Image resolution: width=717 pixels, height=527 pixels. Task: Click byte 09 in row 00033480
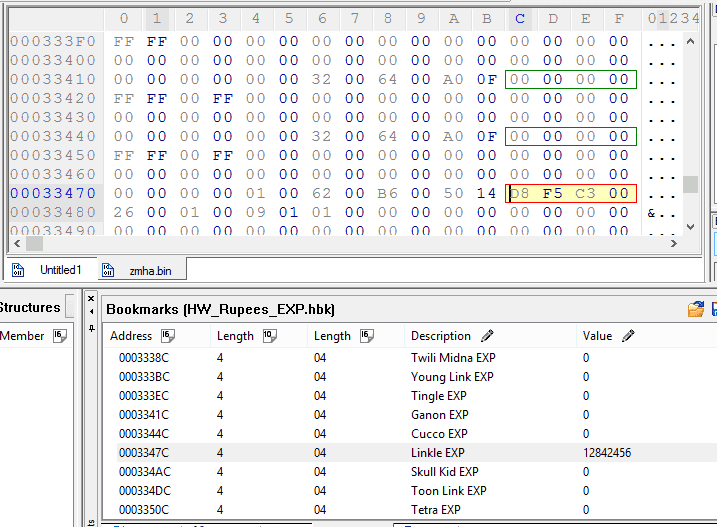coord(256,213)
